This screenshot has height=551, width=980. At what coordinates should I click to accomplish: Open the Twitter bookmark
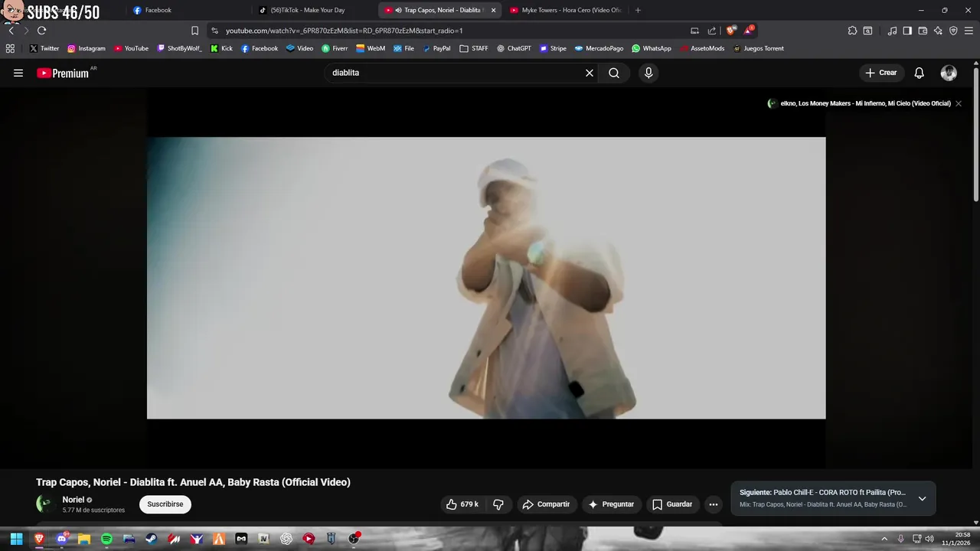44,48
